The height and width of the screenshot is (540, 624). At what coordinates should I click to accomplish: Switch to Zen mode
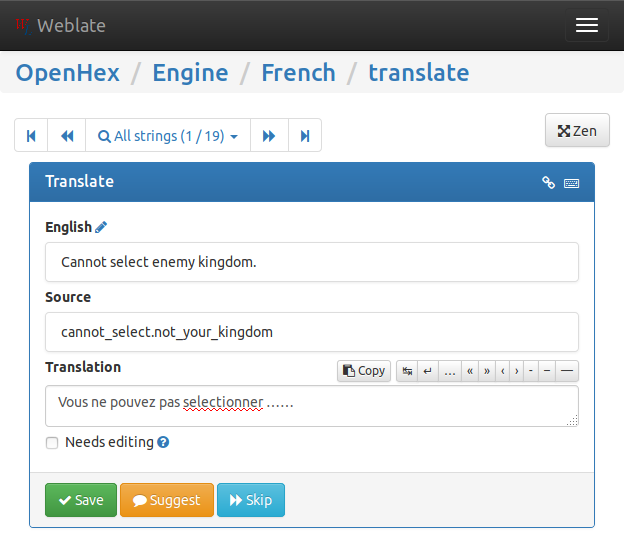click(577, 131)
